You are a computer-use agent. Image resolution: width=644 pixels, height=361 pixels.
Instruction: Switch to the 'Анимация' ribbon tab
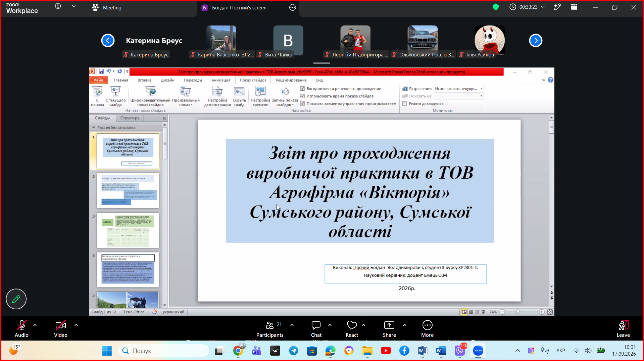[x=221, y=80]
